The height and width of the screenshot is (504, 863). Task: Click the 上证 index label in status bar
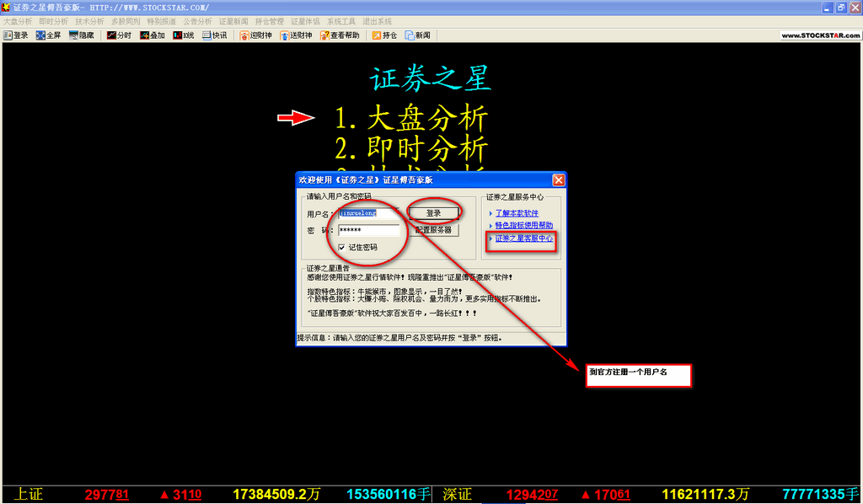click(x=28, y=494)
